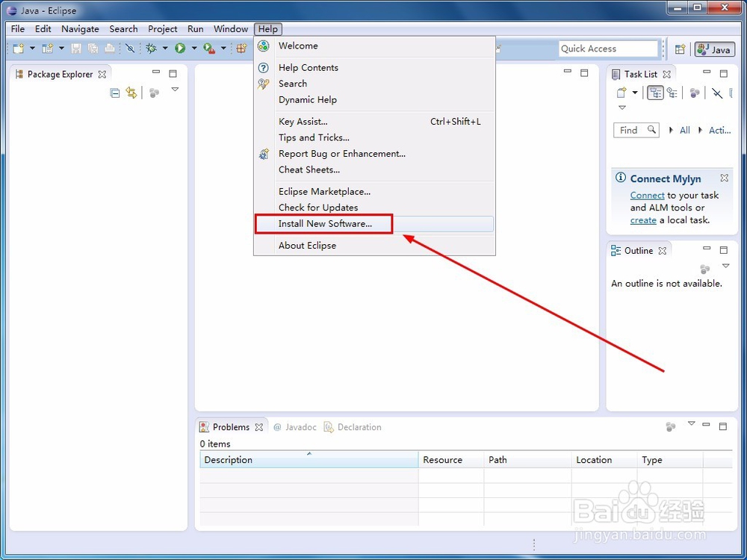
Task: Switch to the Declaration tab
Action: pyautogui.click(x=353, y=427)
